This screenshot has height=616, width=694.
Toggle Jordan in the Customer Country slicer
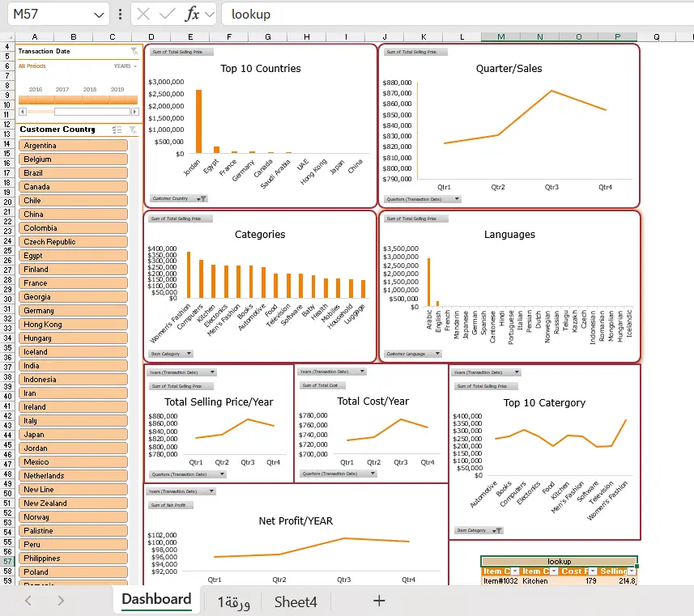[73, 448]
